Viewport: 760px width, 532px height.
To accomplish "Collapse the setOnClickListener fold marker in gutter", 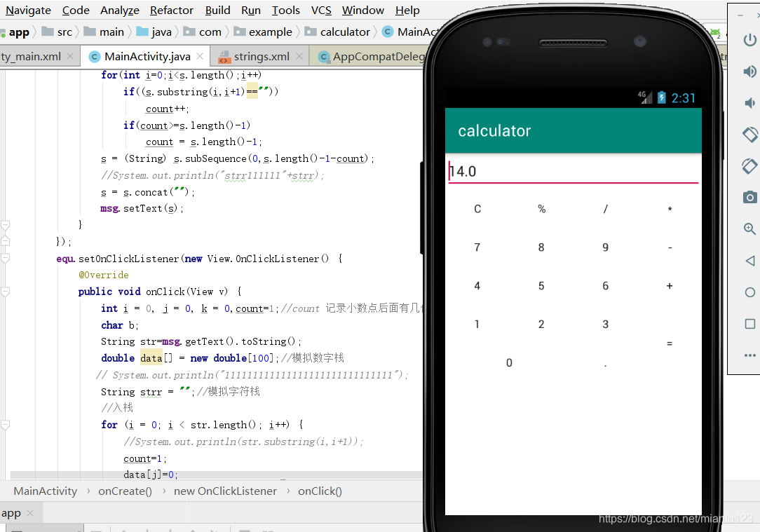I will point(6,258).
